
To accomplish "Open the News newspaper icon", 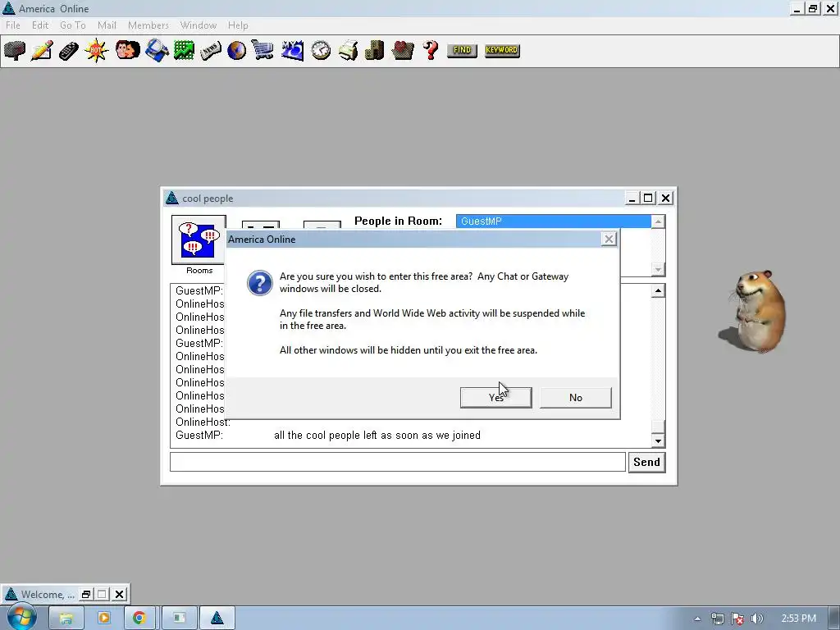I will point(211,51).
